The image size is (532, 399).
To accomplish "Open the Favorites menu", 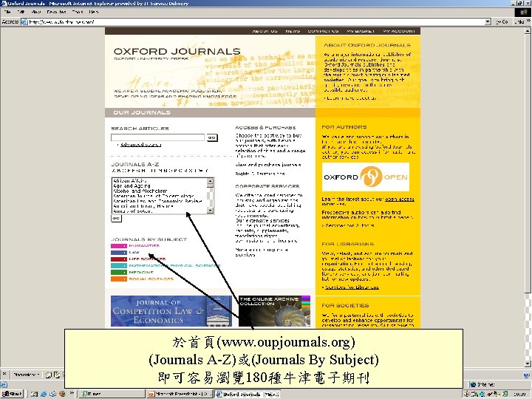I will 56,12.
